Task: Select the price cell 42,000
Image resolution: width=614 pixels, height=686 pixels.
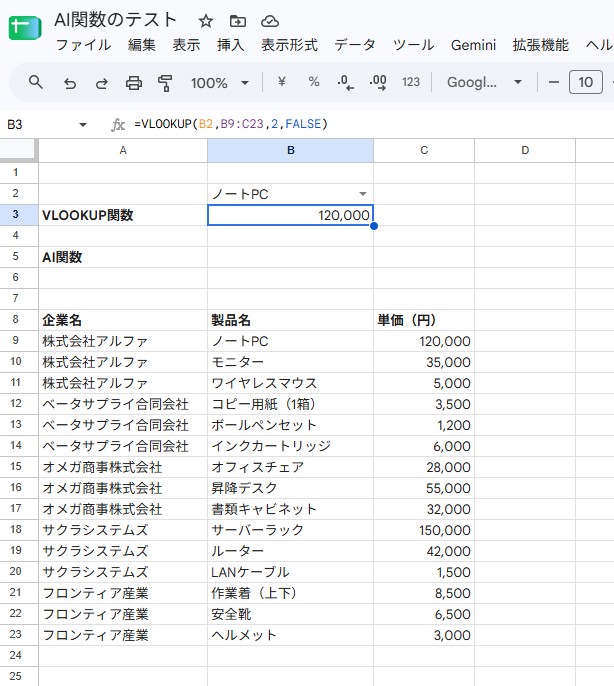Action: [424, 551]
